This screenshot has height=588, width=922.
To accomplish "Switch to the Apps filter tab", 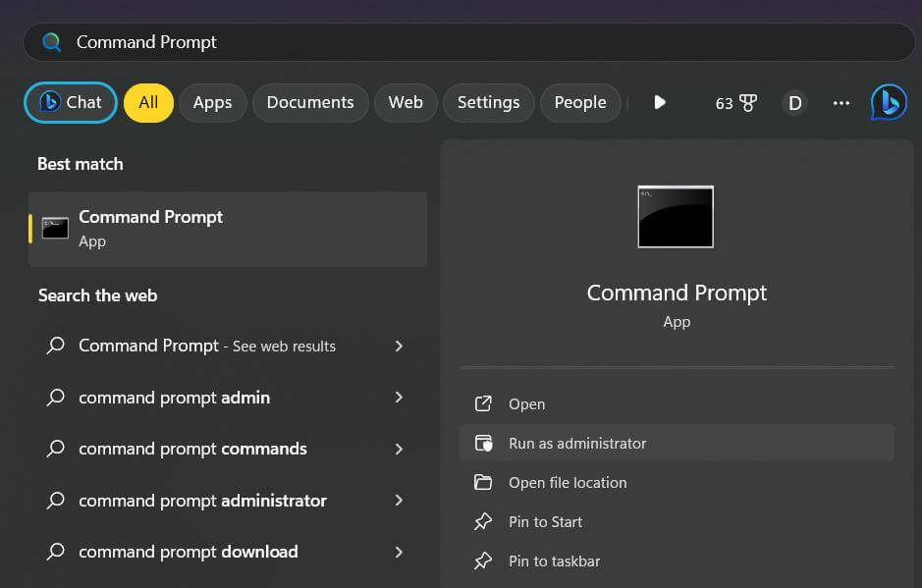I will click(212, 103).
